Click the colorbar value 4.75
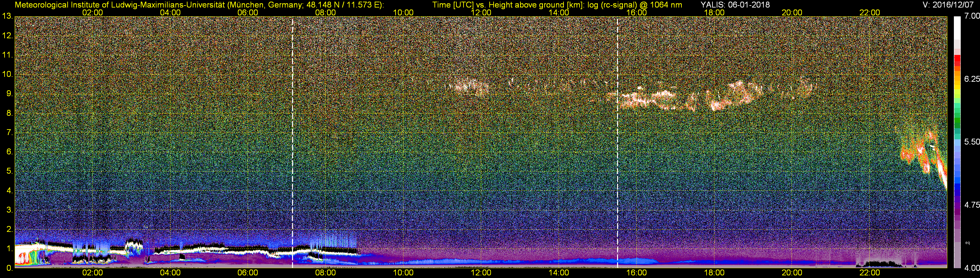The height and width of the screenshot is (278, 980). pyautogui.click(x=972, y=205)
